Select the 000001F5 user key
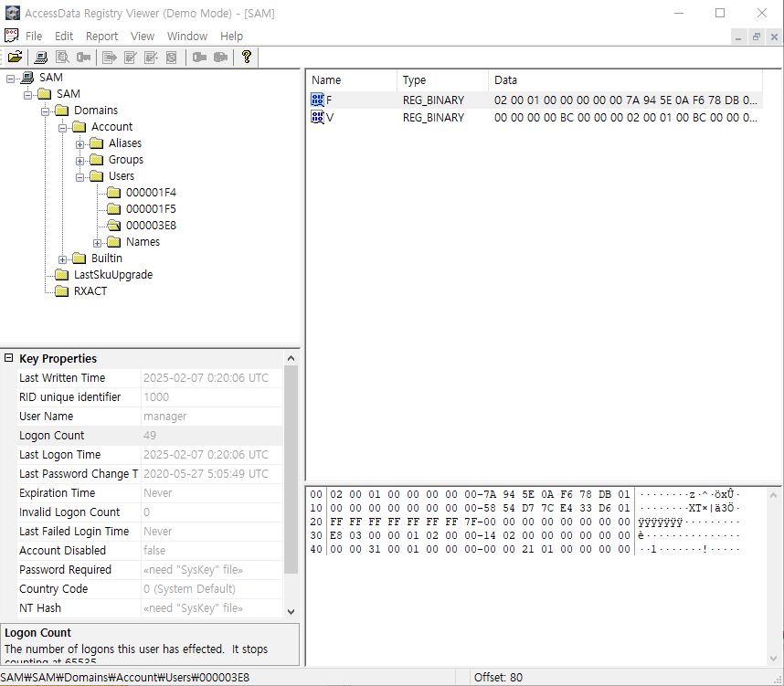Viewport: 784px width, 686px height. 151,209
